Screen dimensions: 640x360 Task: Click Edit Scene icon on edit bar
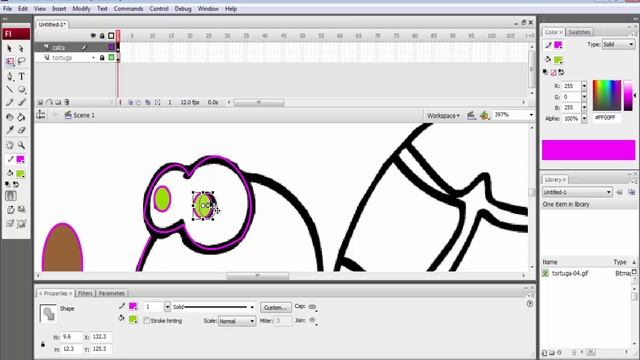coord(471,116)
